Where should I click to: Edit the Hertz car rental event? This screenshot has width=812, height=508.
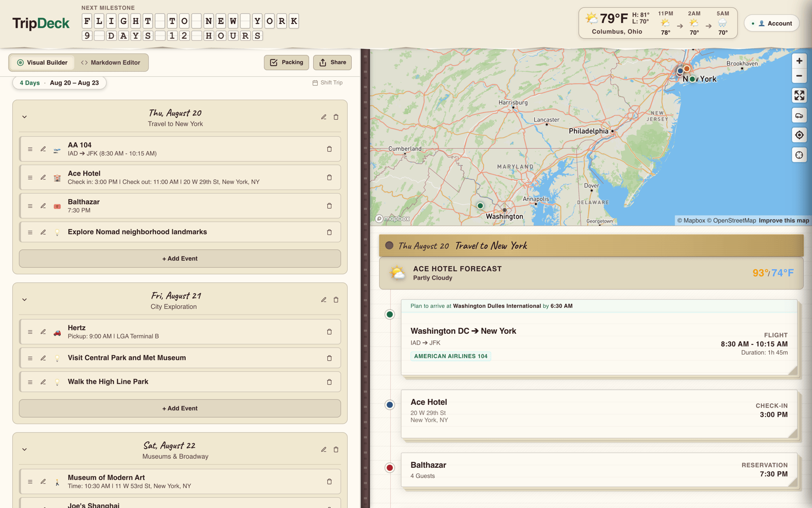click(x=43, y=332)
